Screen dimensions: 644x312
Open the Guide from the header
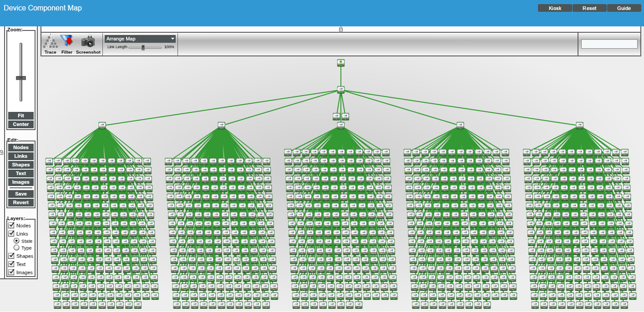pos(624,8)
